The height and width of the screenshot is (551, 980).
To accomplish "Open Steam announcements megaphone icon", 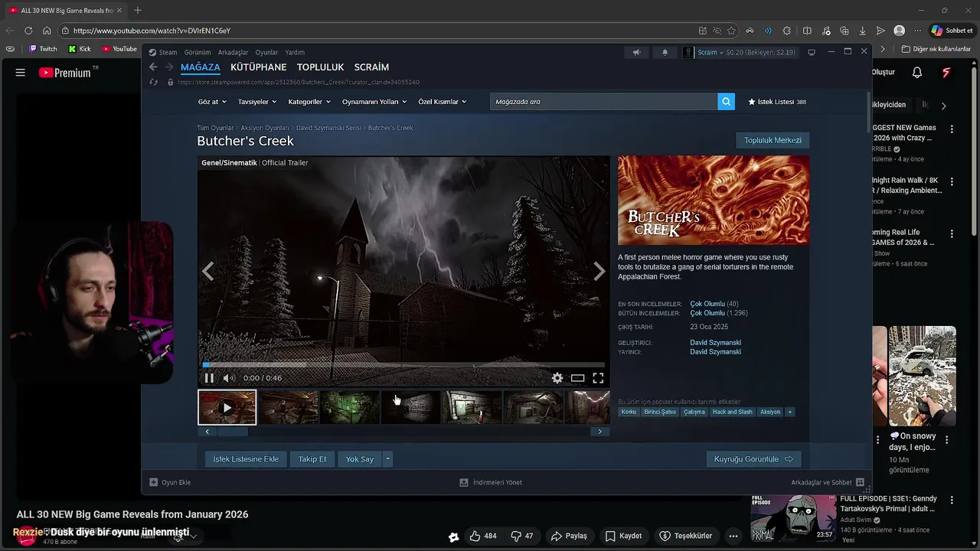I will click(636, 52).
